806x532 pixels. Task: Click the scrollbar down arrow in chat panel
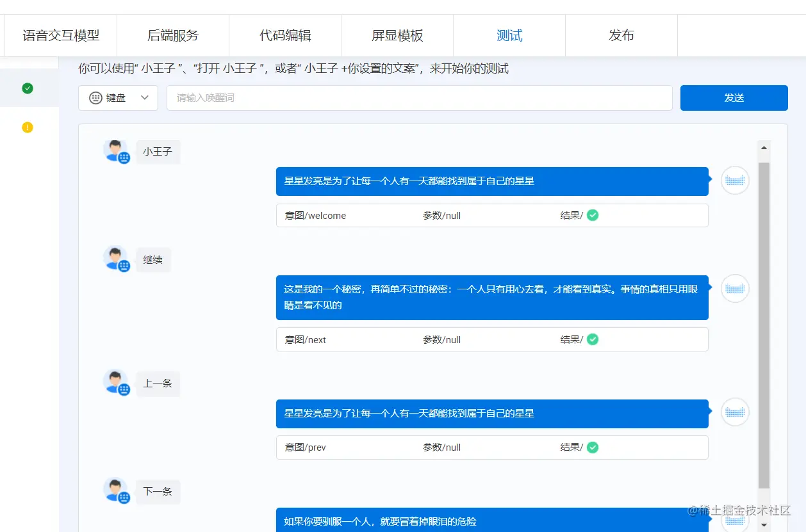click(764, 525)
